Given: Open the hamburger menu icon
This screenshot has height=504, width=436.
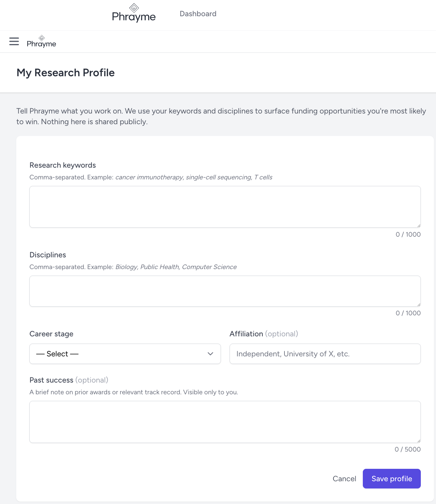Looking at the screenshot, I should pos(14,41).
